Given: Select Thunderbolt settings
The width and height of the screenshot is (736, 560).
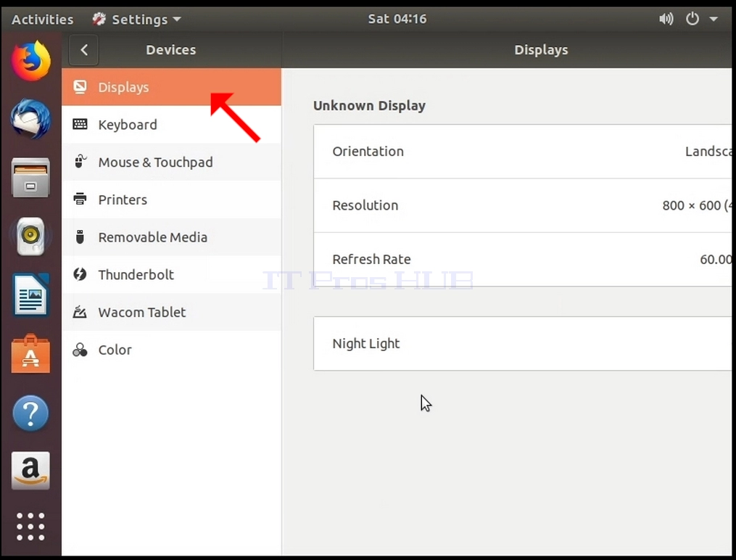Looking at the screenshot, I should click(171, 275).
